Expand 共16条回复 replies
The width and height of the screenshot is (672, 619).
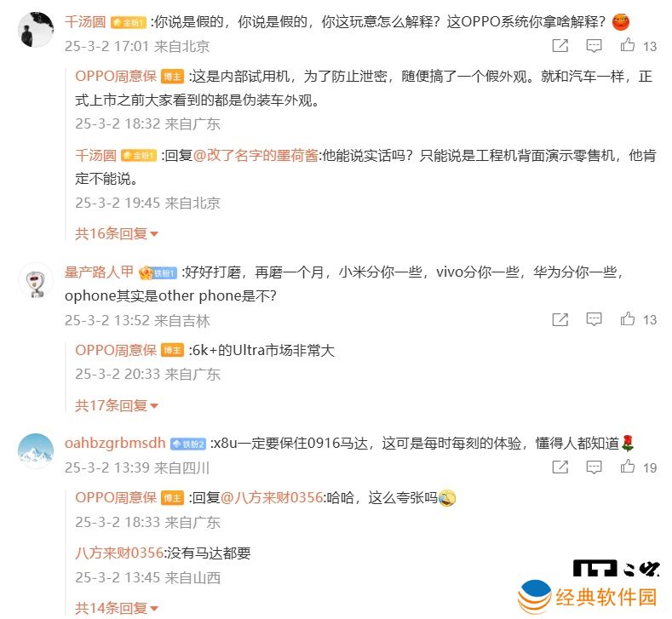coord(117,234)
